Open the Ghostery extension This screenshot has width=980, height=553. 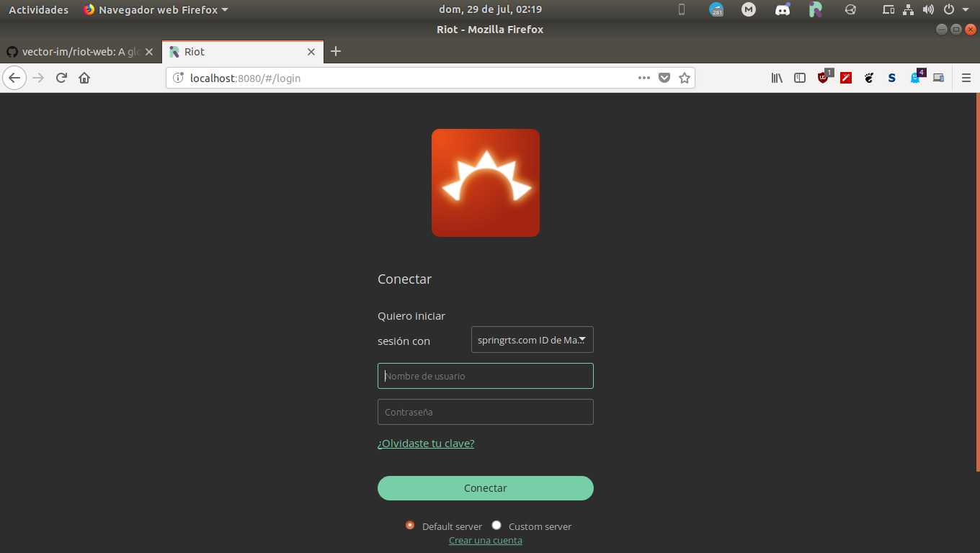click(x=916, y=77)
